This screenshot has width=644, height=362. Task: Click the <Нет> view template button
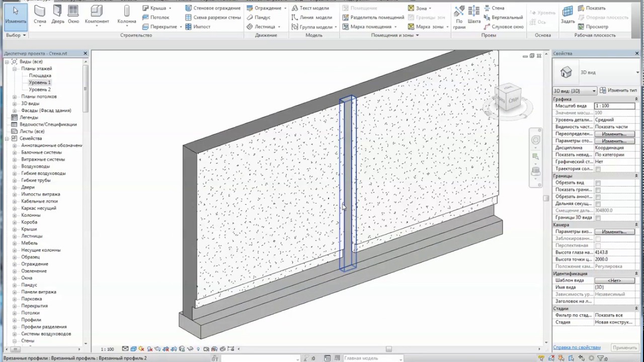click(614, 281)
